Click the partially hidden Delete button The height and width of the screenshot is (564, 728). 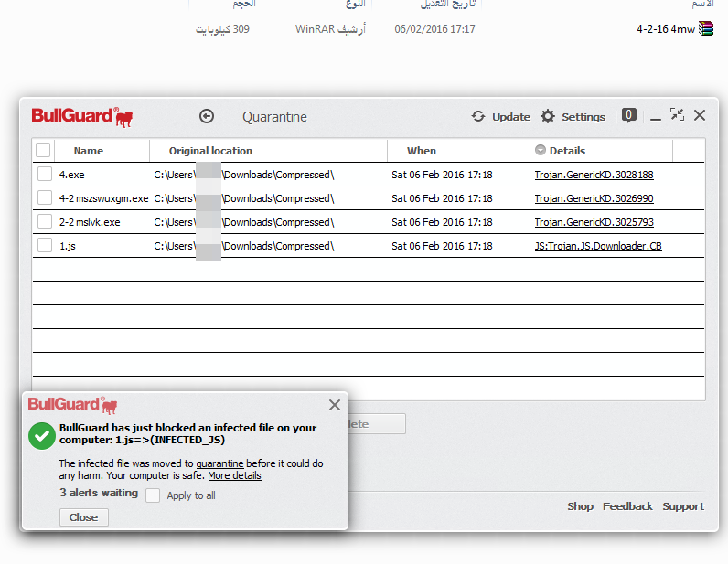377,424
